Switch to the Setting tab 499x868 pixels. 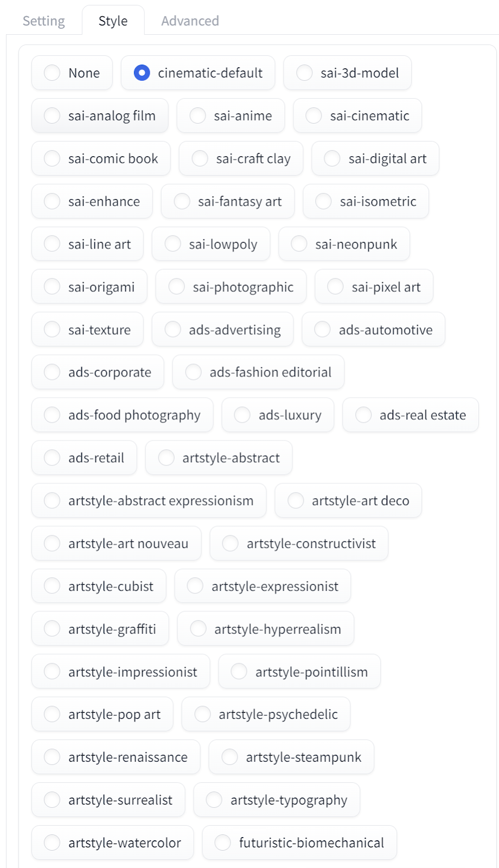pyautogui.click(x=43, y=21)
